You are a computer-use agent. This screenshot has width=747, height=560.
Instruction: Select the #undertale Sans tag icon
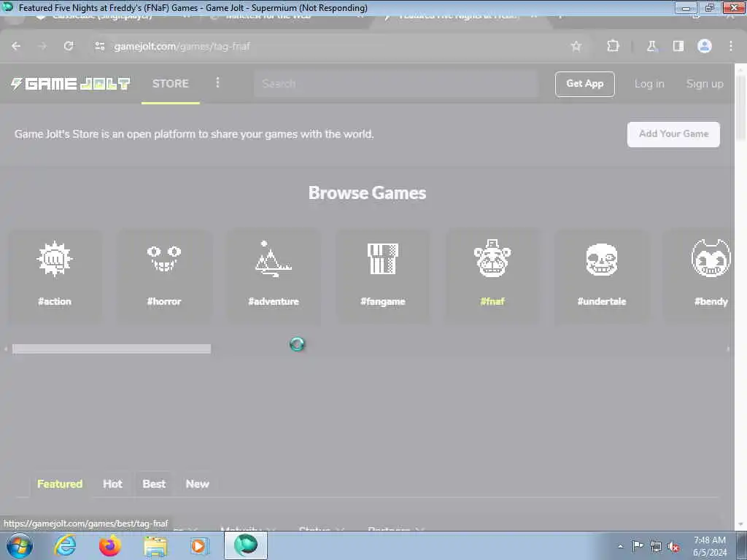602,260
